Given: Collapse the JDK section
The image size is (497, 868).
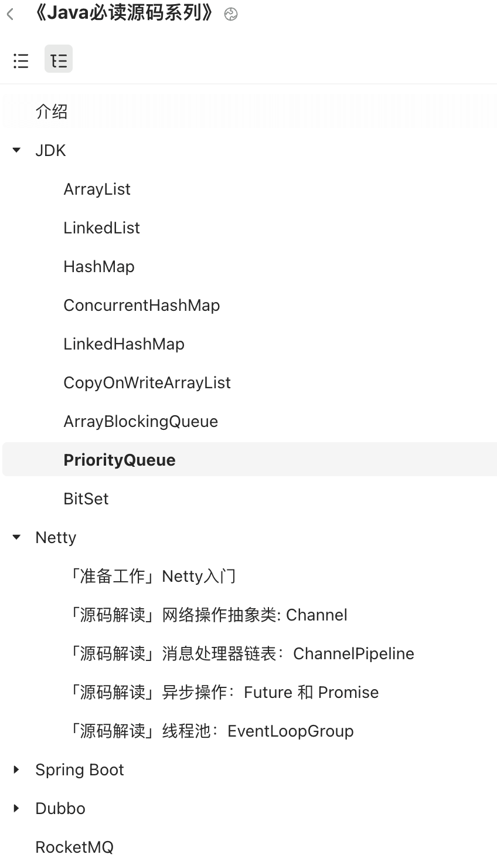Looking at the screenshot, I should (16, 151).
